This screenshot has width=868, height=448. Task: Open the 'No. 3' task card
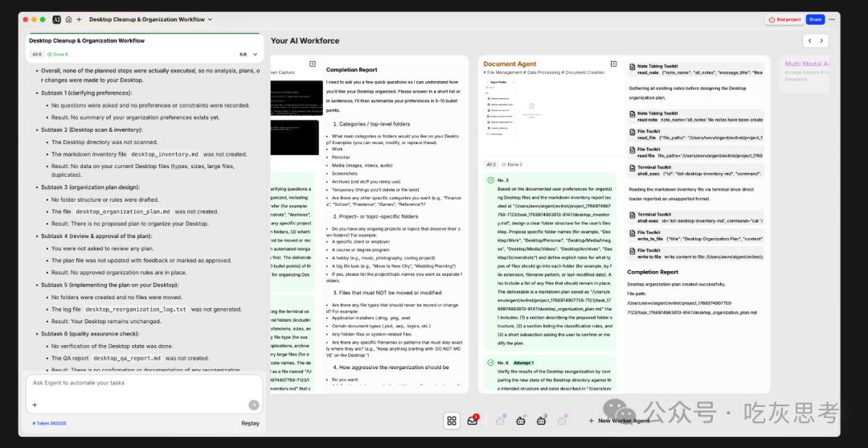550,261
